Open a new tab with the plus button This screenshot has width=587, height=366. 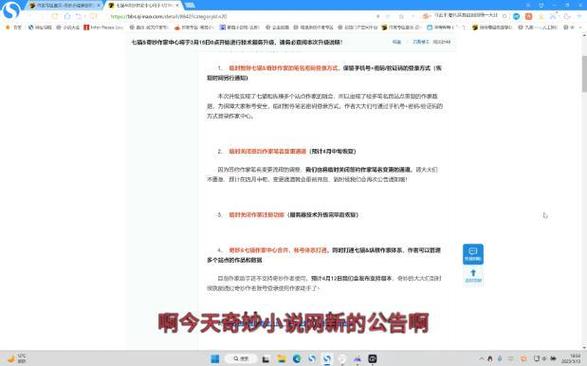pos(190,5)
